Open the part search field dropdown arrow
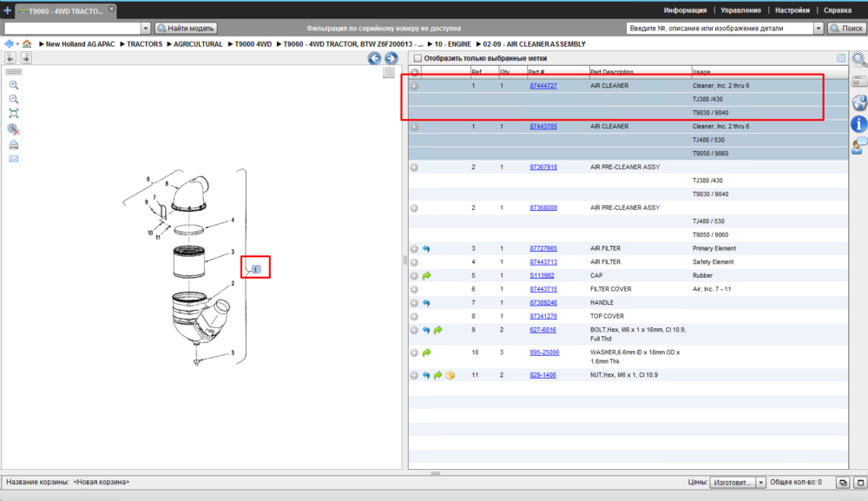The height and width of the screenshot is (501, 868). pyautogui.click(x=819, y=29)
